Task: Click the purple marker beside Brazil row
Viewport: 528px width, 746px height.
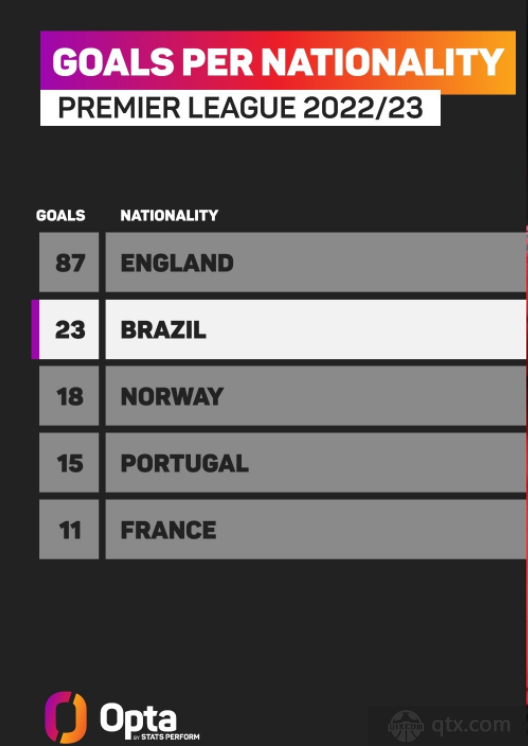Action: (35, 329)
